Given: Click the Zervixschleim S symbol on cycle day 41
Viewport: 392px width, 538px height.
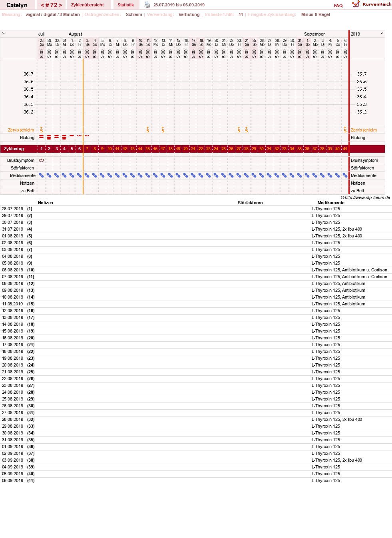Looking at the screenshot, I should pos(345,130).
